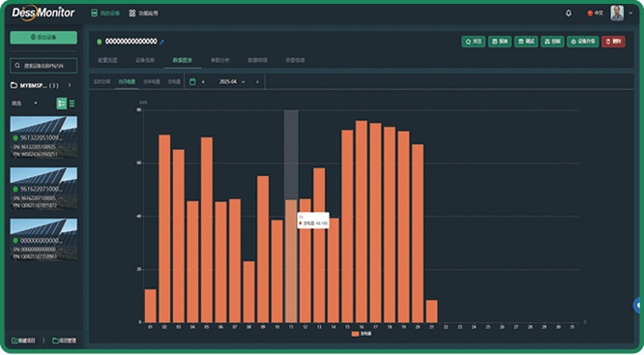The width and height of the screenshot is (644, 355).
Task: Go to the next month arrow
Action: (x=257, y=82)
